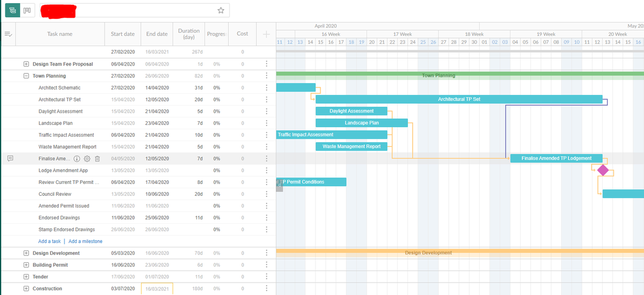Expand the Design Development group
The image size is (644, 295).
(x=26, y=253)
